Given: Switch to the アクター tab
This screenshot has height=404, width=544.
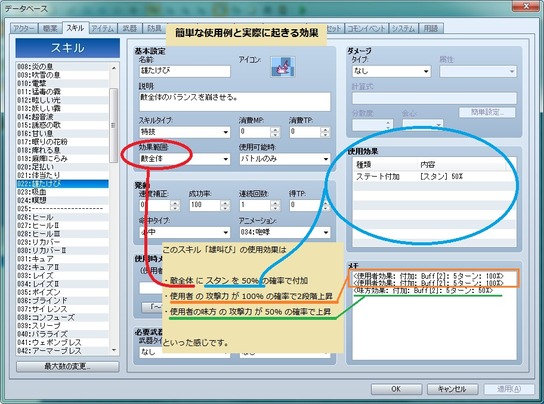Looking at the screenshot, I should coord(24,28).
